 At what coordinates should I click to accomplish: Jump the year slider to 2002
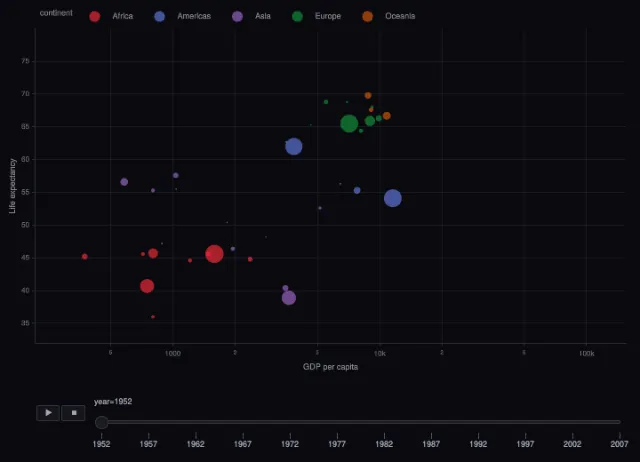pos(572,444)
